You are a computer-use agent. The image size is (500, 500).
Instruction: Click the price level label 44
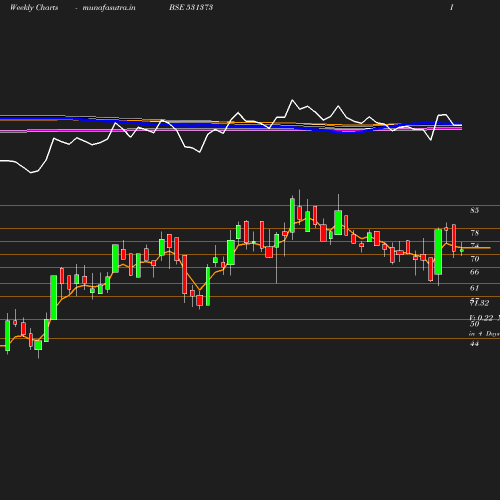474,343
